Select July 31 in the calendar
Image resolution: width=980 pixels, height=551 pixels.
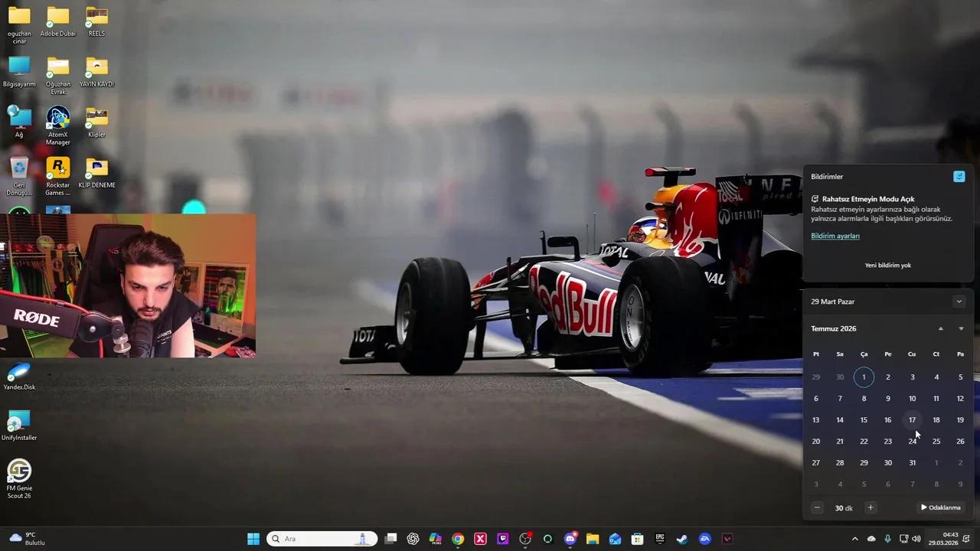pyautogui.click(x=912, y=462)
